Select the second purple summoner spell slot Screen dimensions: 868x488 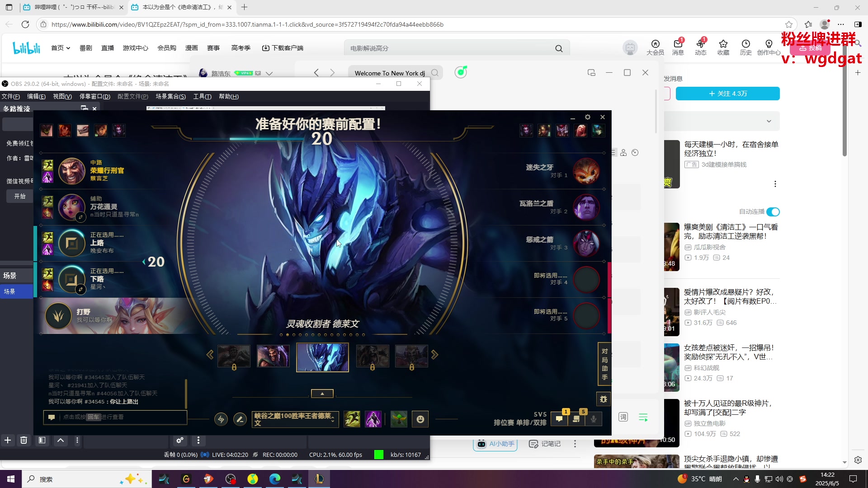pyautogui.click(x=373, y=419)
